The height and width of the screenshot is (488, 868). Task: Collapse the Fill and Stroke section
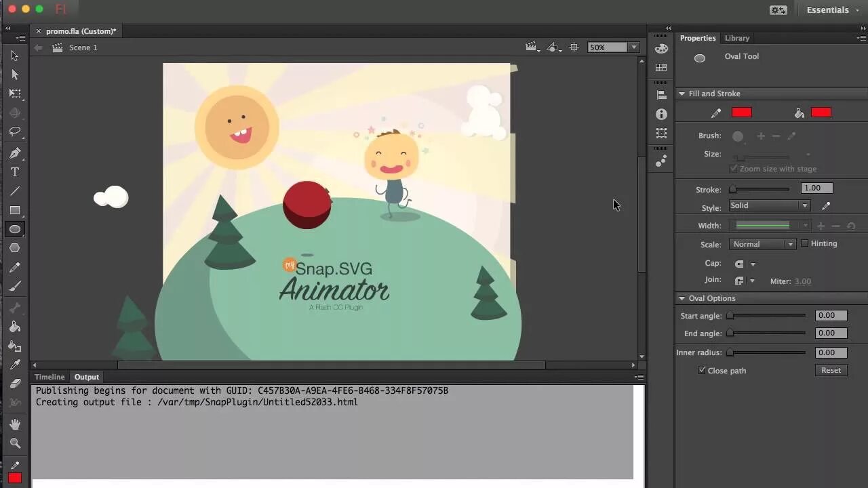[x=682, y=94]
